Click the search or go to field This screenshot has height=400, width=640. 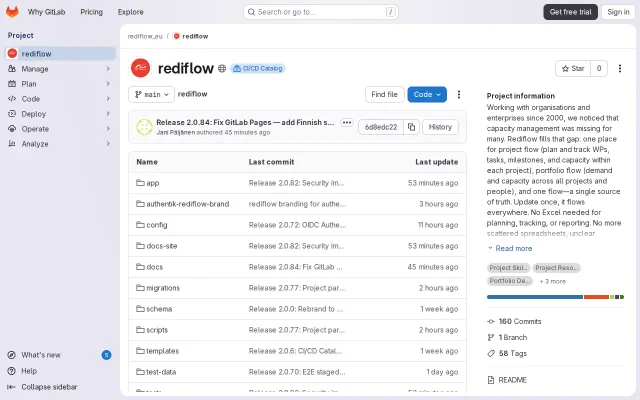click(321, 12)
